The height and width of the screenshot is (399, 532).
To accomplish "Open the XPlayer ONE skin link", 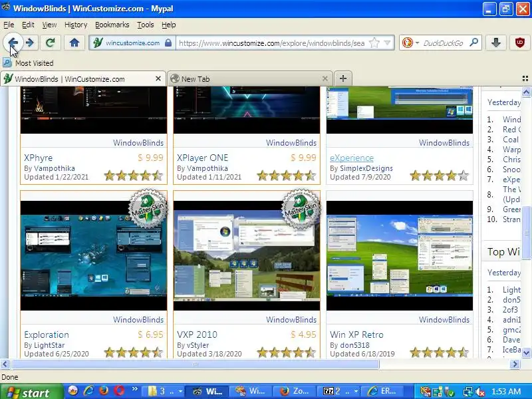I will click(x=203, y=158).
